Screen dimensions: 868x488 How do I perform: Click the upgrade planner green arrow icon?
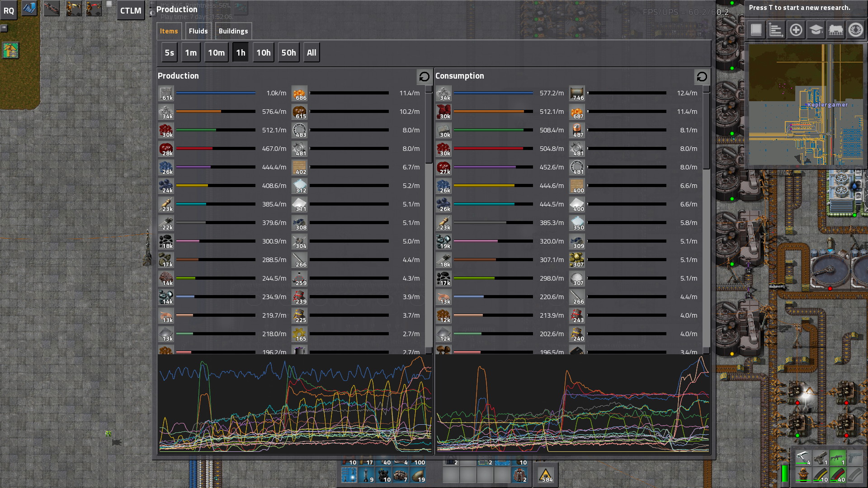(x=11, y=51)
